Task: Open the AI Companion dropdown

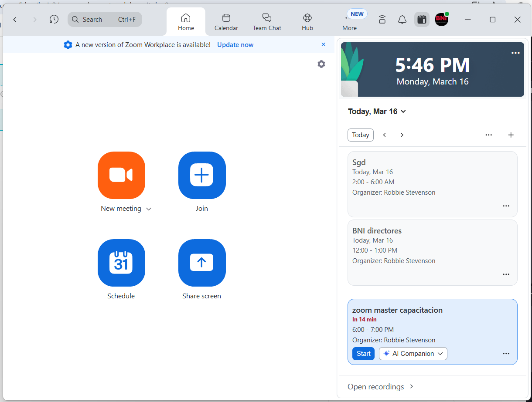Action: (413, 354)
